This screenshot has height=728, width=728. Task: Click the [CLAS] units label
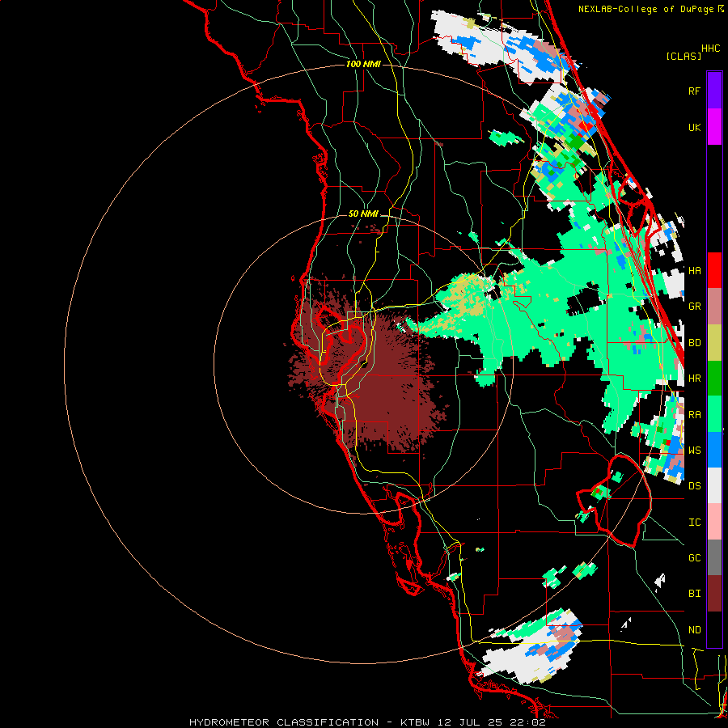(x=684, y=56)
